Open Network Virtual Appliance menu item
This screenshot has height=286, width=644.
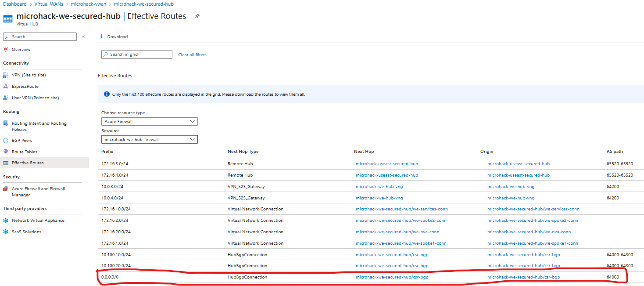[38, 221]
